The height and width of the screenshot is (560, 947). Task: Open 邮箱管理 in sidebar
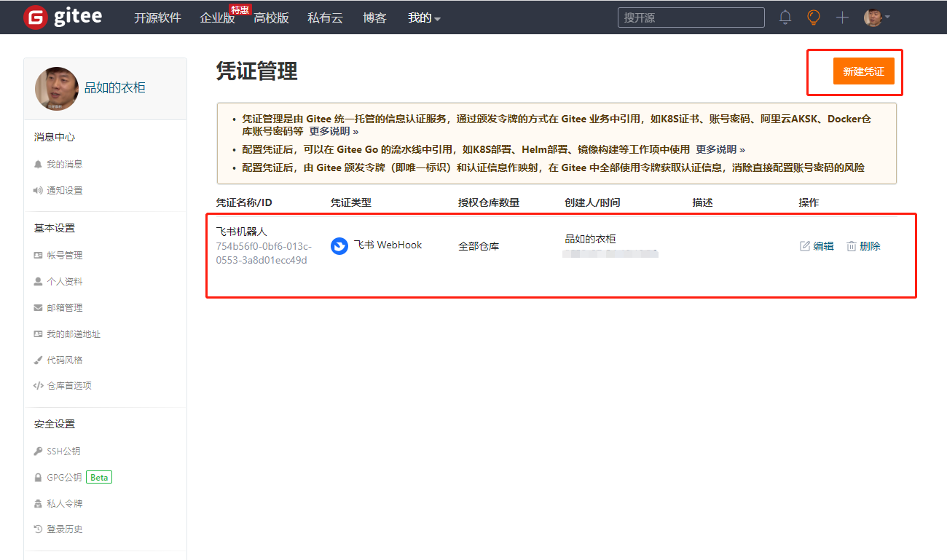pos(65,308)
